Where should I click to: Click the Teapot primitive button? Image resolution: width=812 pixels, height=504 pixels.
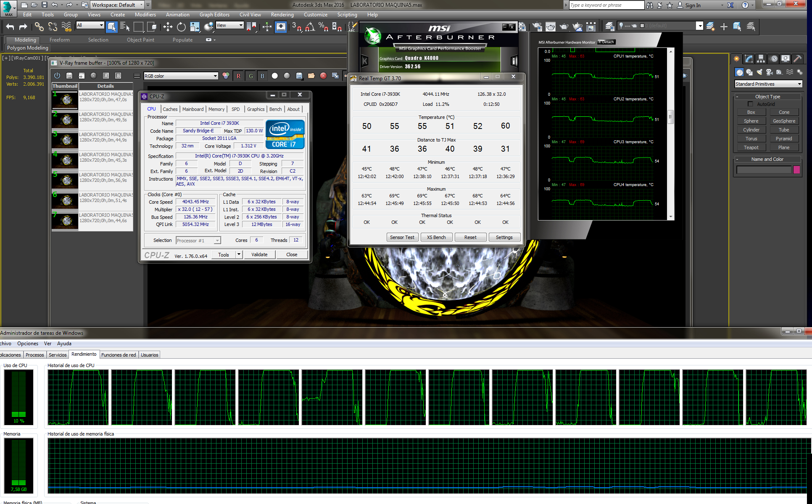751,147
